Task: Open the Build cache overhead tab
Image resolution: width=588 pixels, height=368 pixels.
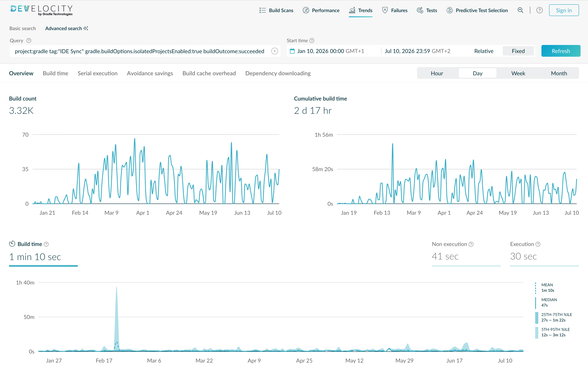Action: [209, 73]
